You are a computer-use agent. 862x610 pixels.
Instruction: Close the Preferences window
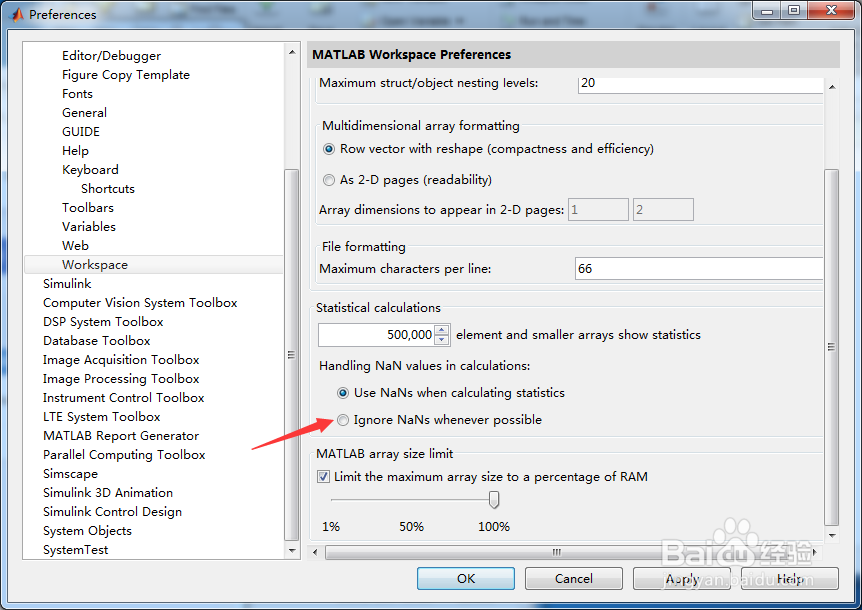click(x=831, y=10)
